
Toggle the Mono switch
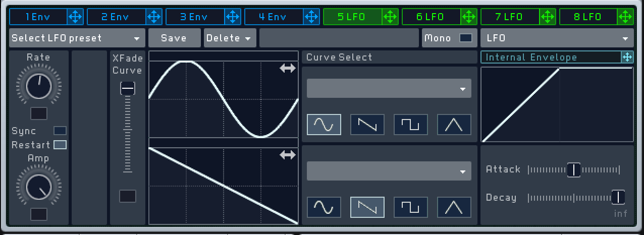point(466,38)
